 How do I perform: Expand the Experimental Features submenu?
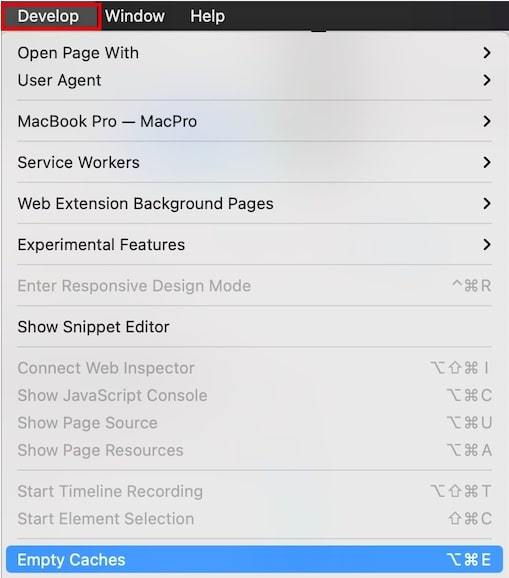[x=254, y=244]
